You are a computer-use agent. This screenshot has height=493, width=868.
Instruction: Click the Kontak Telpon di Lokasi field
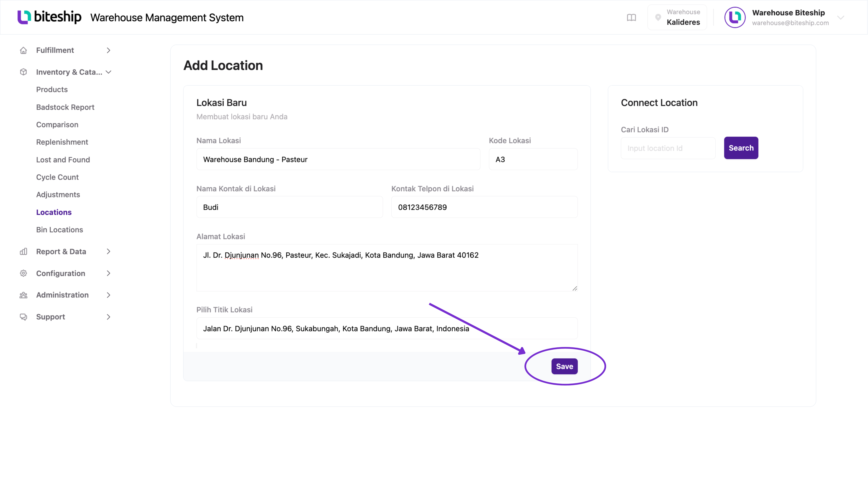point(484,207)
